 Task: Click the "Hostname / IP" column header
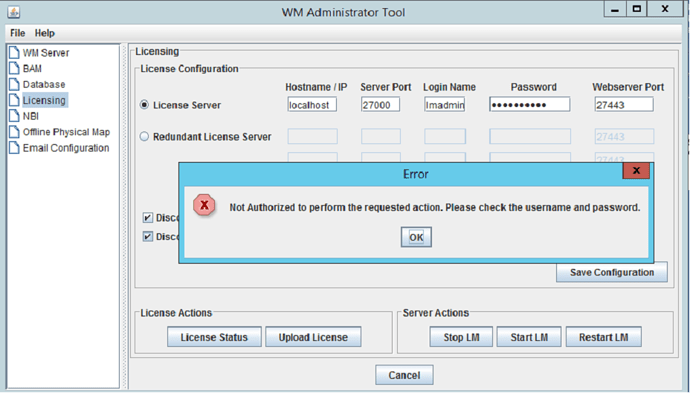click(316, 87)
